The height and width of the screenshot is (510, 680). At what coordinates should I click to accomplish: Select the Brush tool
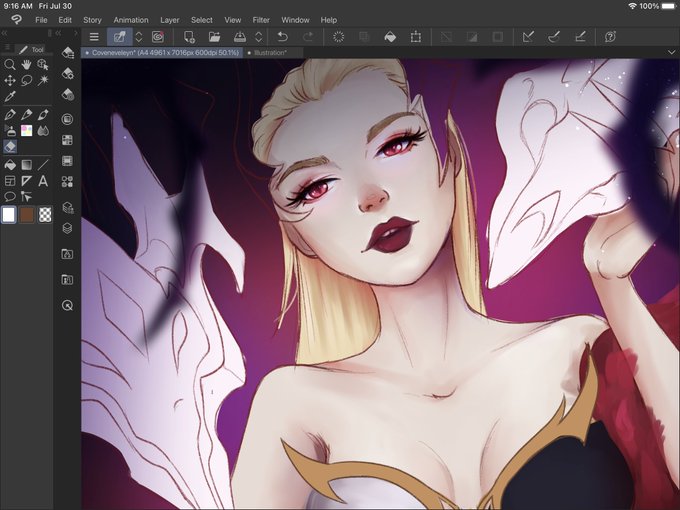click(42, 115)
